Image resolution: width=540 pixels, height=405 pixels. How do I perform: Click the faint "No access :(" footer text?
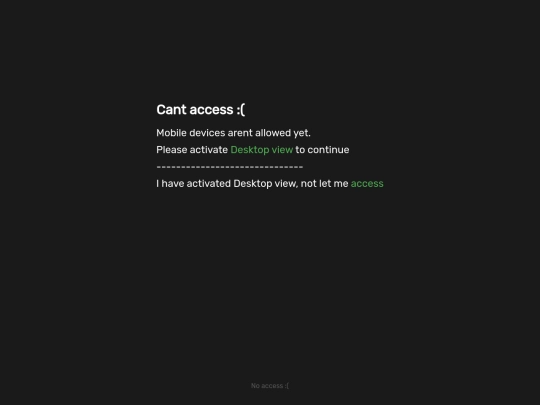[270, 386]
